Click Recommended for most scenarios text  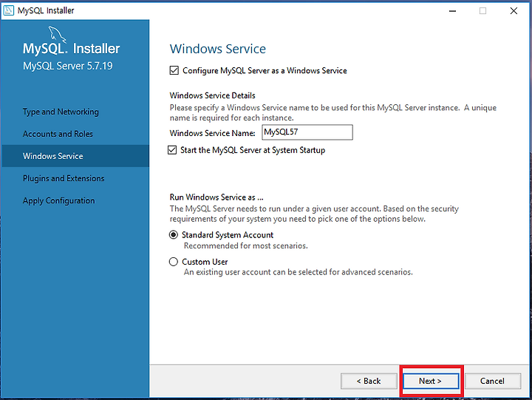pos(245,245)
